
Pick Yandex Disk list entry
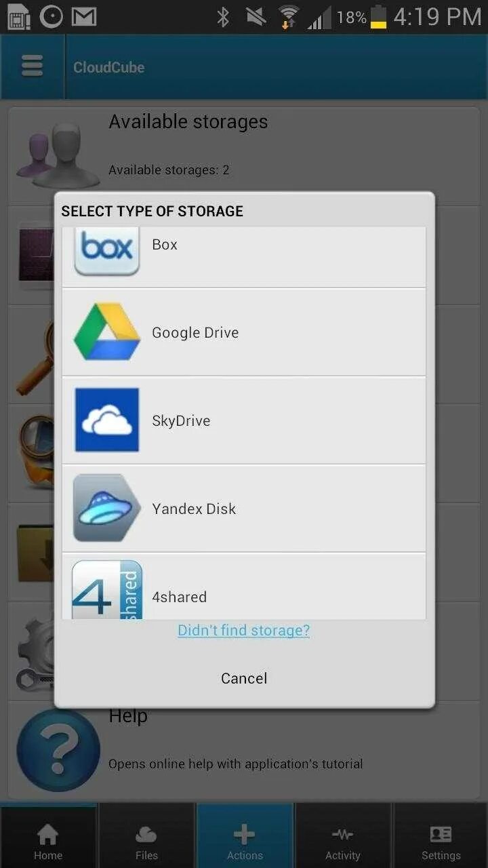coord(244,509)
